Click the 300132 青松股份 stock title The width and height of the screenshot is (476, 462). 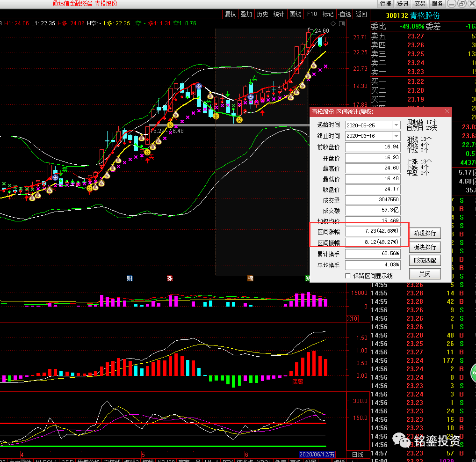(x=412, y=16)
